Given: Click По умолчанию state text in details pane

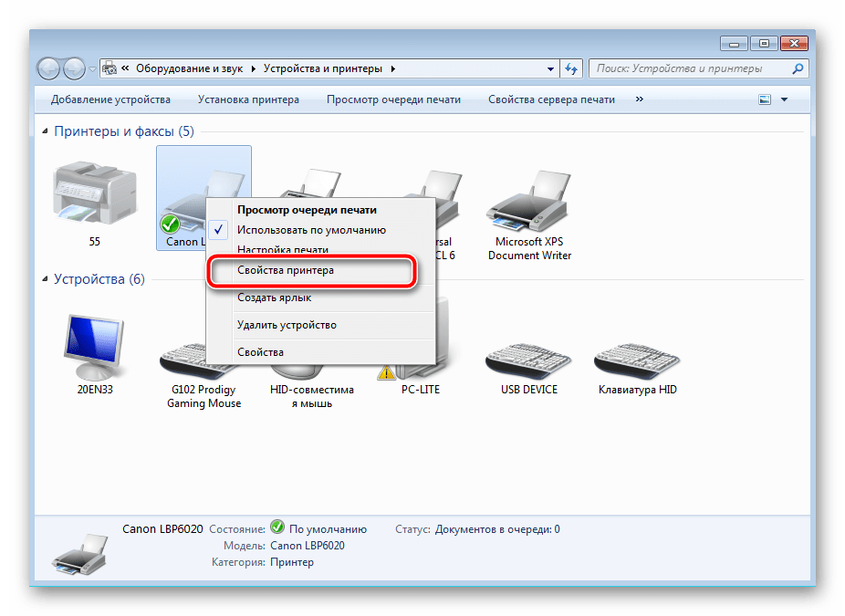Looking at the screenshot, I should pos(328,529).
